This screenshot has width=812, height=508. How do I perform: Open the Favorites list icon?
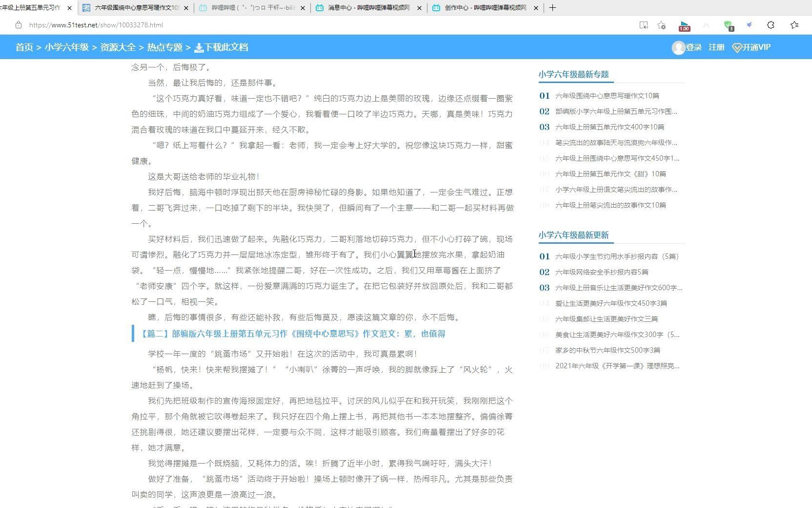click(794, 25)
